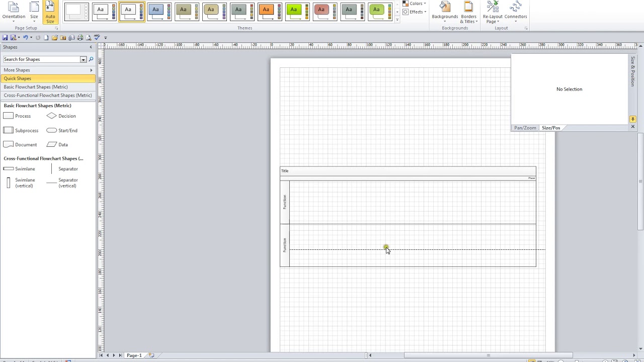
Task: Select the Swimlane (vertical) shape
Action: coord(19,183)
